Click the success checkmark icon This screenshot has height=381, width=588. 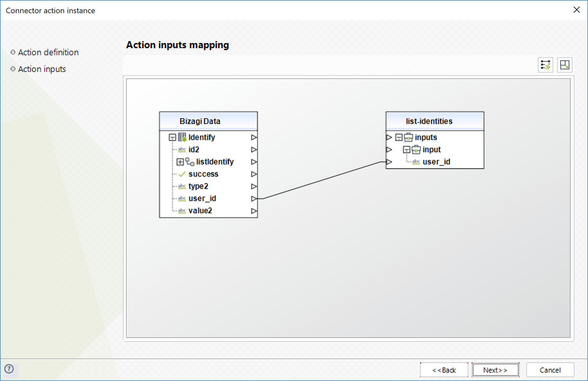(182, 174)
